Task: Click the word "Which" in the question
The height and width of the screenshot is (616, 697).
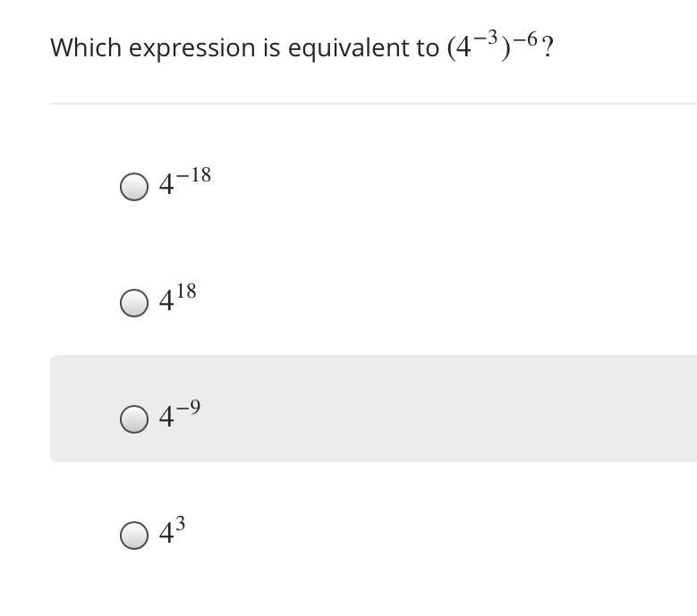Action: 86,47
